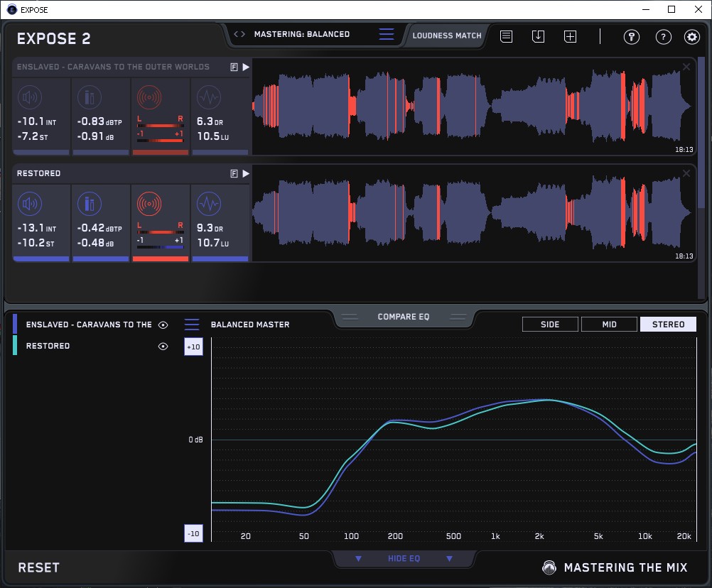Click the stereo phase icon on the Restored track

[x=149, y=204]
